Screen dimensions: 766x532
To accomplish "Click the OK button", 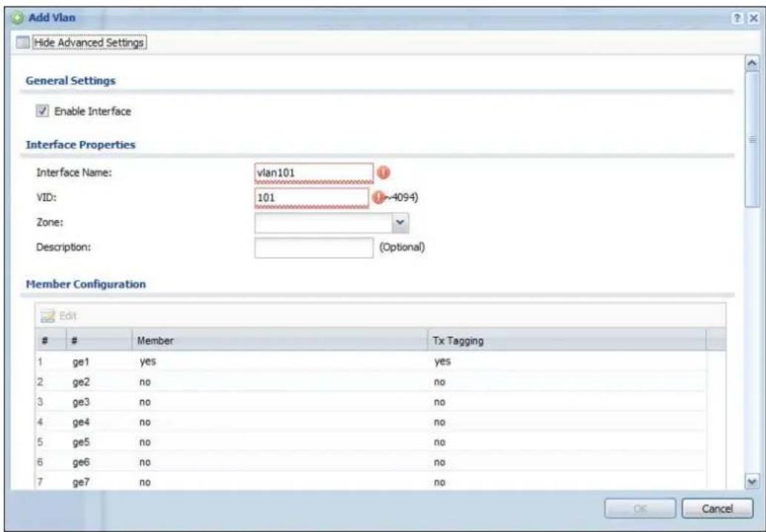I will pyautogui.click(x=640, y=508).
